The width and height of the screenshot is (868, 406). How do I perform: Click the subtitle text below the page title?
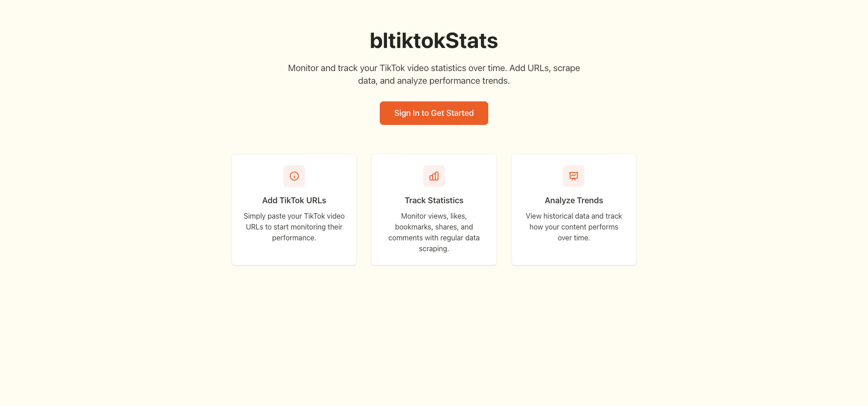pyautogui.click(x=434, y=74)
